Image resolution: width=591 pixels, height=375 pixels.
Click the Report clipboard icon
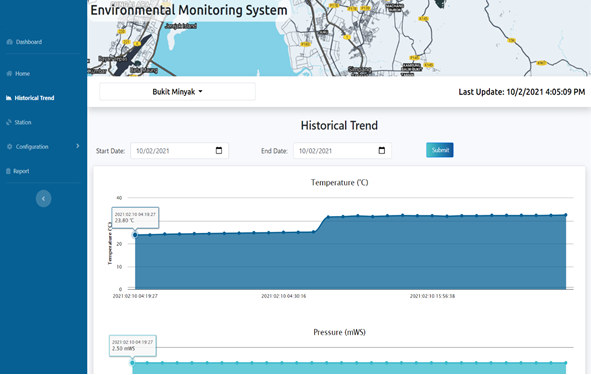point(8,171)
